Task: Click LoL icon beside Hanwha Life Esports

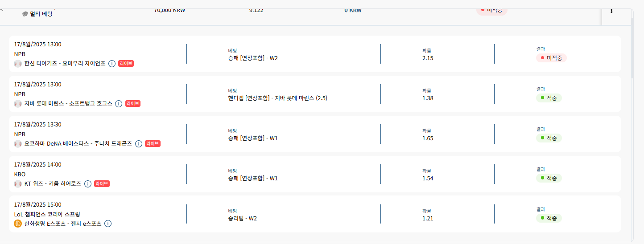Action: [x=18, y=224]
